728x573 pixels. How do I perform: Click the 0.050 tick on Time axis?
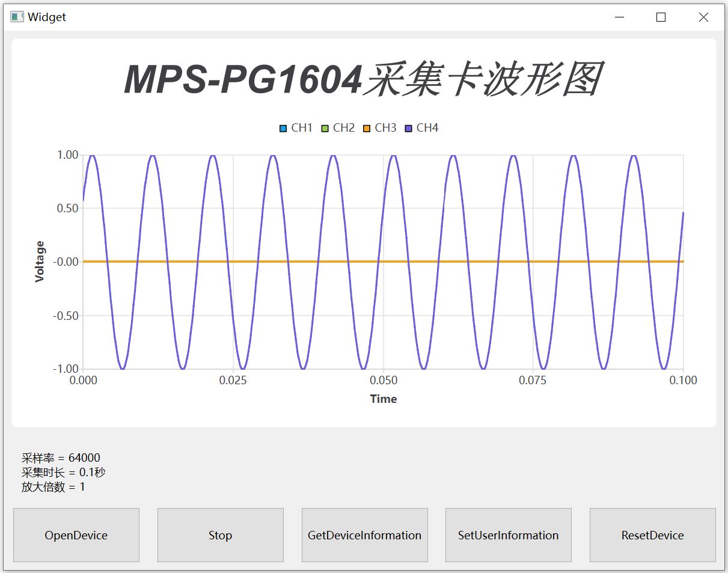tap(383, 380)
